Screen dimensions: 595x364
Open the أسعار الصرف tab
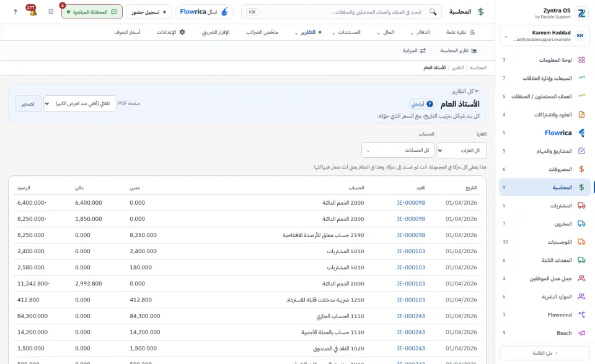(128, 32)
